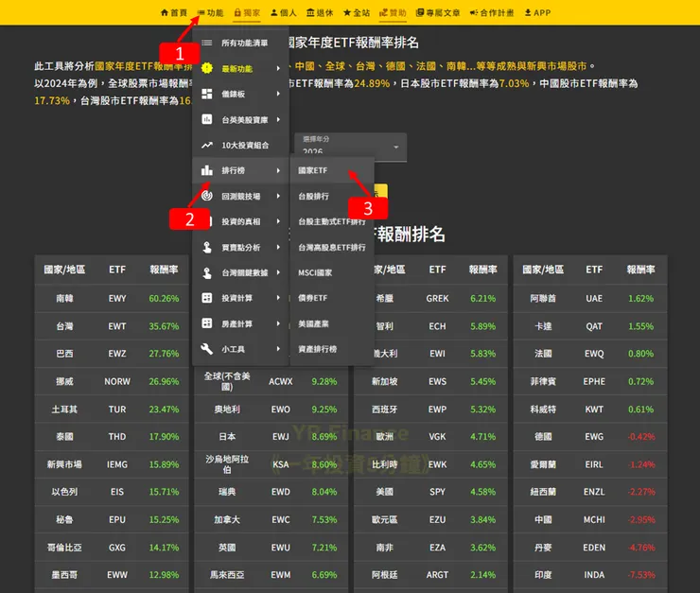This screenshot has width=700, height=593.
Task: Expand the 投資的真相 submenu arrow
Action: tap(278, 221)
